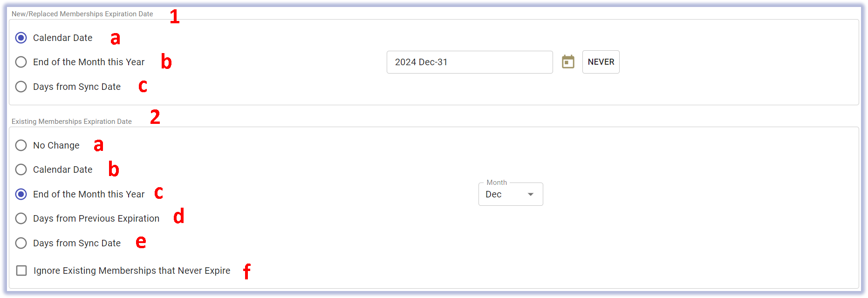Select Calendar Date radio under New/Replaced Memberships
Viewport: 868px width, 298px height.
[x=21, y=38]
